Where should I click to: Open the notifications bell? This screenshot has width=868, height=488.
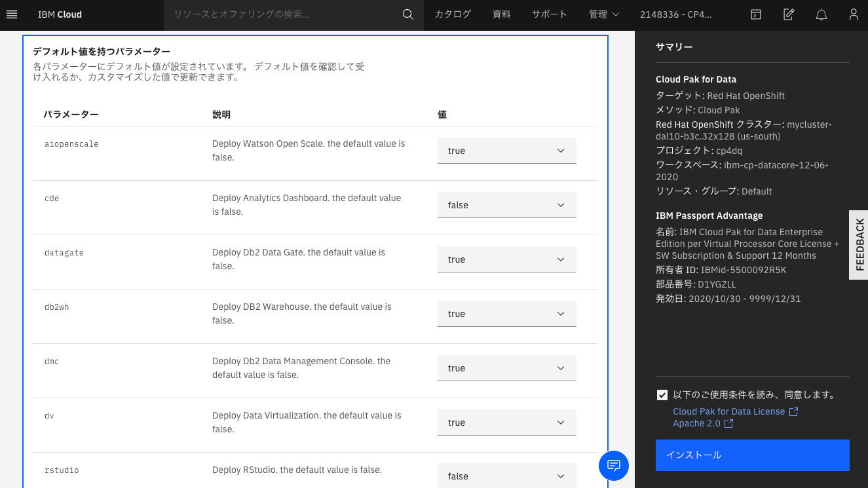pos(821,14)
